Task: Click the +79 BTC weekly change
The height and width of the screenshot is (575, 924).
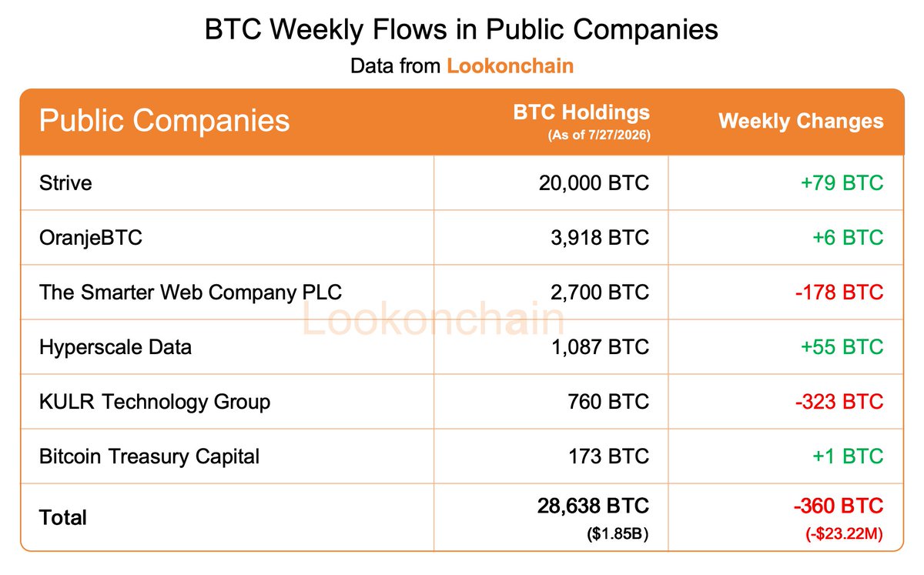Action: 842,182
